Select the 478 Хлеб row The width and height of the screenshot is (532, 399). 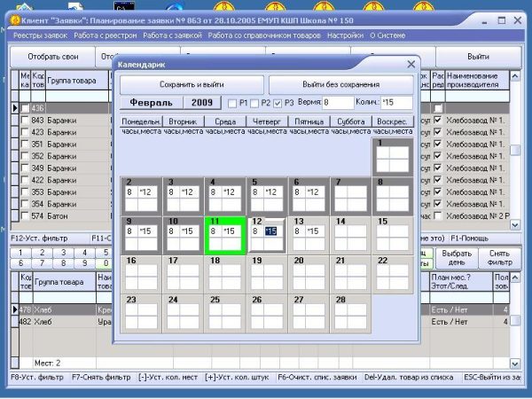[65, 309]
